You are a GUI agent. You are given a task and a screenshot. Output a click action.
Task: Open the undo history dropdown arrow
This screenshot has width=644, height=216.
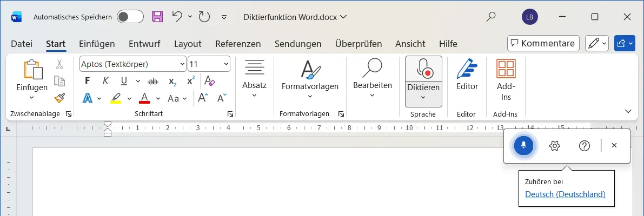190,16
